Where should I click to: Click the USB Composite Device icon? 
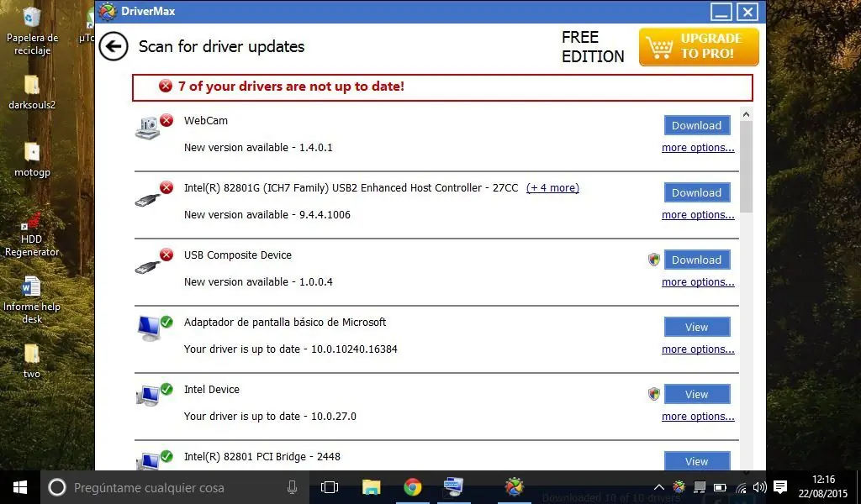[148, 267]
